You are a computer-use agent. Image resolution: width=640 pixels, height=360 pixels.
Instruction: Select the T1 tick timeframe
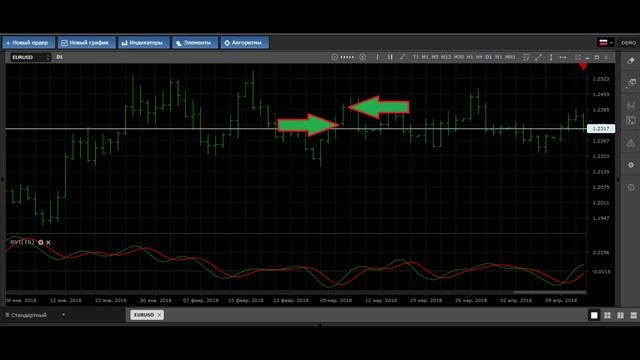(416, 57)
